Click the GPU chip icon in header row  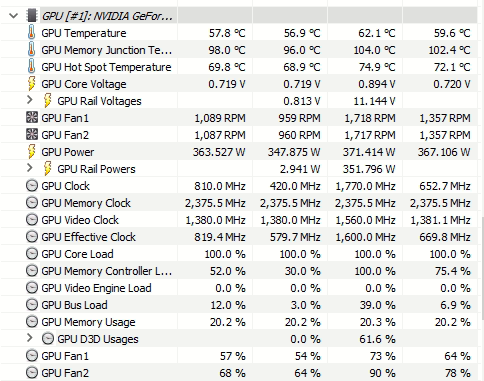[31, 16]
